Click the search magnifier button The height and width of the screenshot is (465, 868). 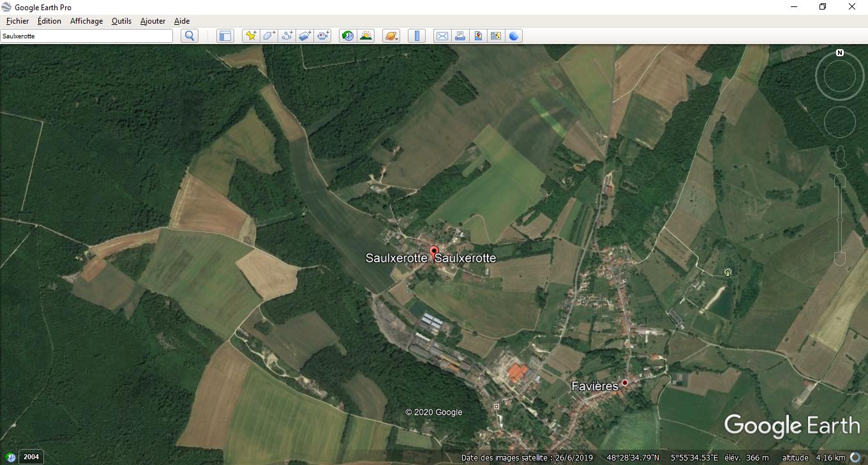(x=190, y=36)
